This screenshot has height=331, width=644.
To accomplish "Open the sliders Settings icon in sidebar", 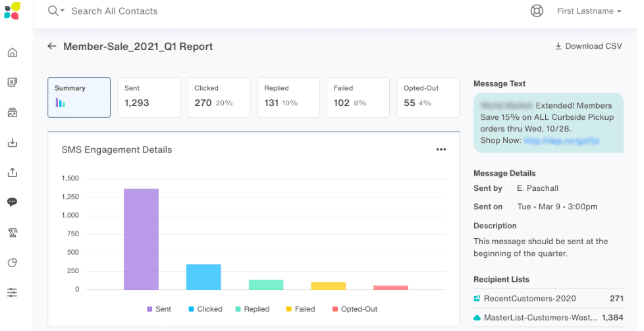I will (x=13, y=292).
